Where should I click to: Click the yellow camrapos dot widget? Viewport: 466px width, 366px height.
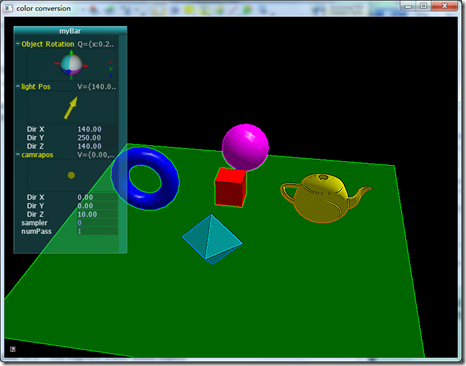click(x=71, y=175)
